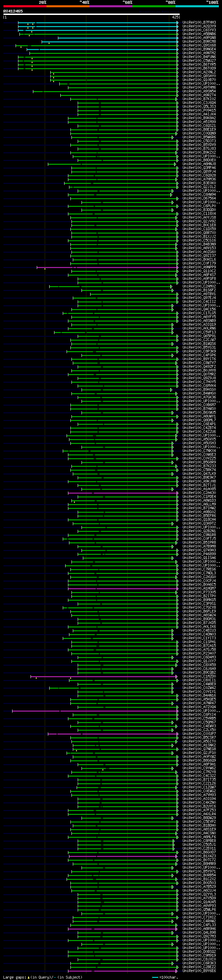Select hit label UniRef100_C1MZD0
Image resolution: width=222 pixels, height=980 pixels.
(199, 677)
